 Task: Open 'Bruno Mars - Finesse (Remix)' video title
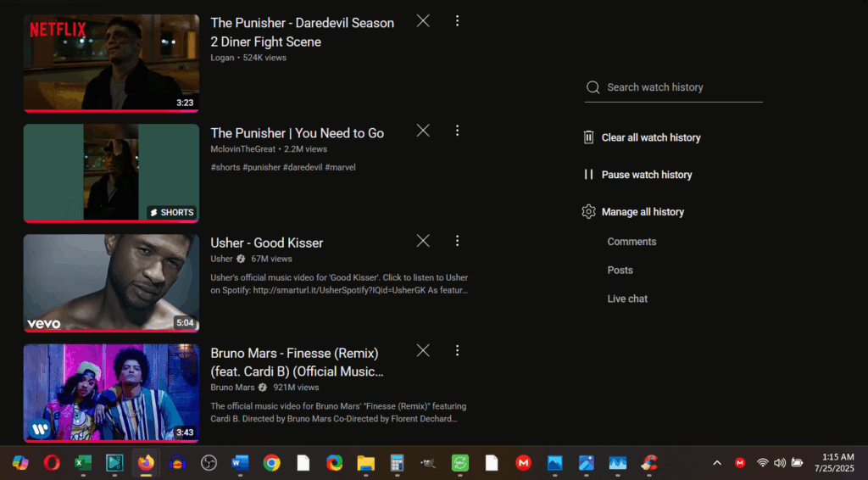pyautogui.click(x=297, y=362)
